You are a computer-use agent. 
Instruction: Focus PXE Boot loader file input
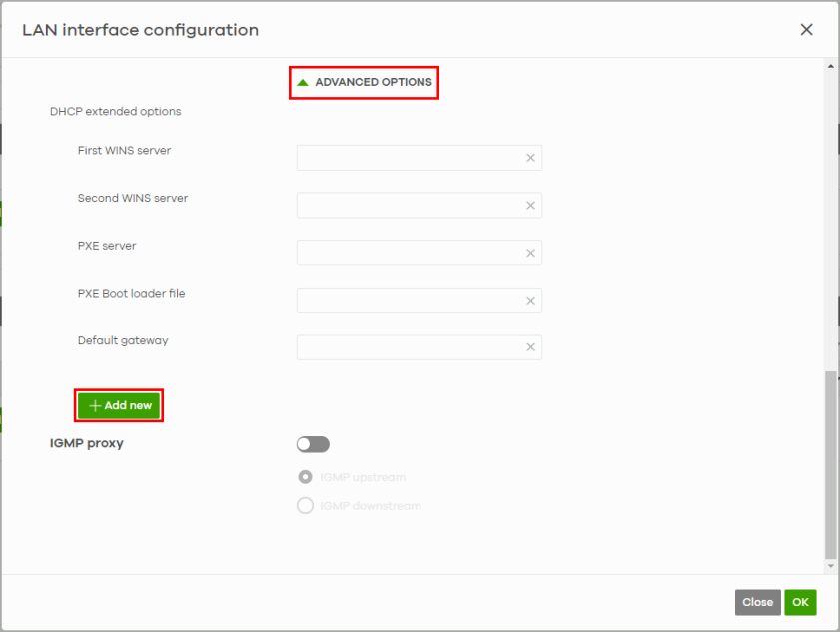pos(410,301)
